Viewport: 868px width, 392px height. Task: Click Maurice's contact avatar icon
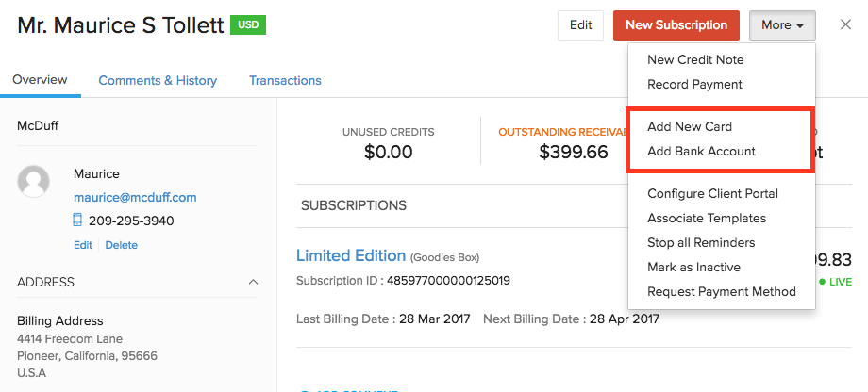(34, 181)
